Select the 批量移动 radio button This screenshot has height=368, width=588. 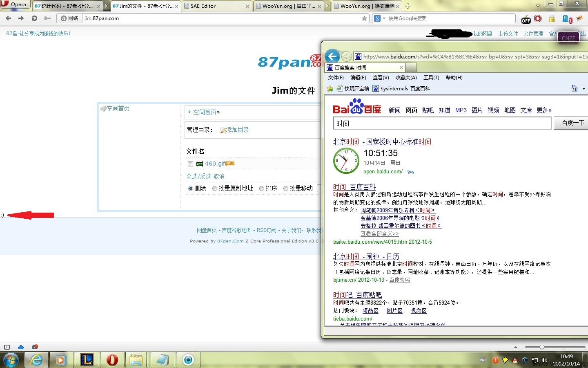coord(286,188)
